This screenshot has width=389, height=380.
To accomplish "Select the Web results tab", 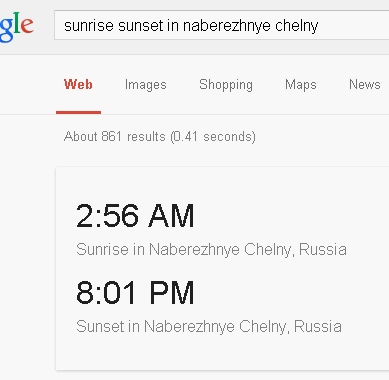I will click(78, 85).
